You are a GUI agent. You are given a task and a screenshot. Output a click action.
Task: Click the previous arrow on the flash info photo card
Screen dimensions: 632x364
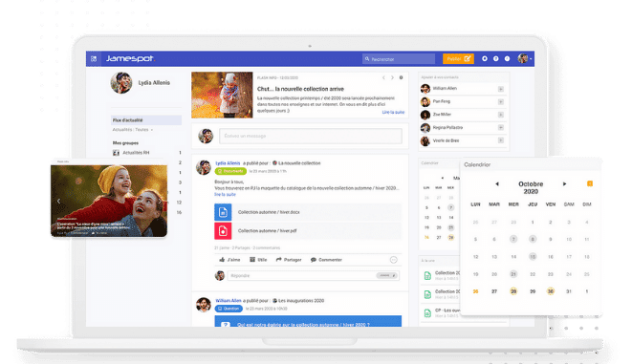pyautogui.click(x=59, y=201)
